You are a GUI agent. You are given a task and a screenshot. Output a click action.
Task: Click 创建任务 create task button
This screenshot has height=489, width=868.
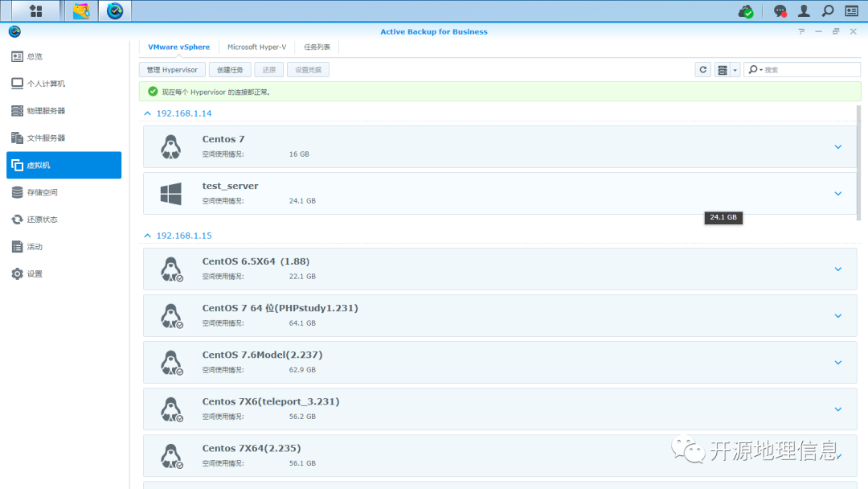coord(230,70)
